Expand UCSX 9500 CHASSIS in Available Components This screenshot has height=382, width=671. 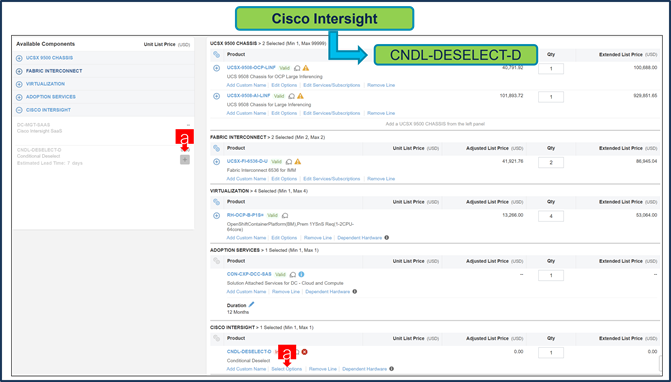click(x=19, y=58)
